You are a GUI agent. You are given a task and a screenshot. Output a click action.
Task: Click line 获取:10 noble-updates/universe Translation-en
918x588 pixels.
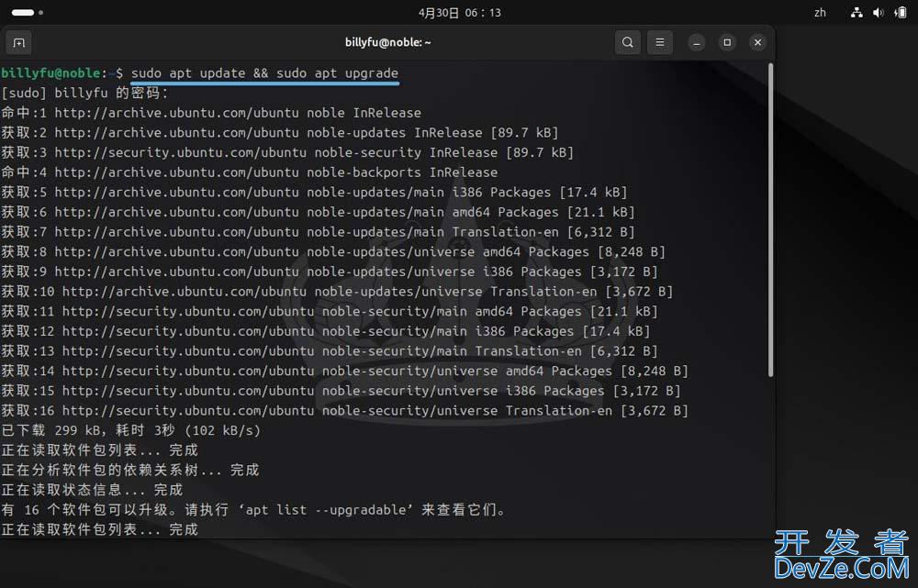tap(337, 292)
